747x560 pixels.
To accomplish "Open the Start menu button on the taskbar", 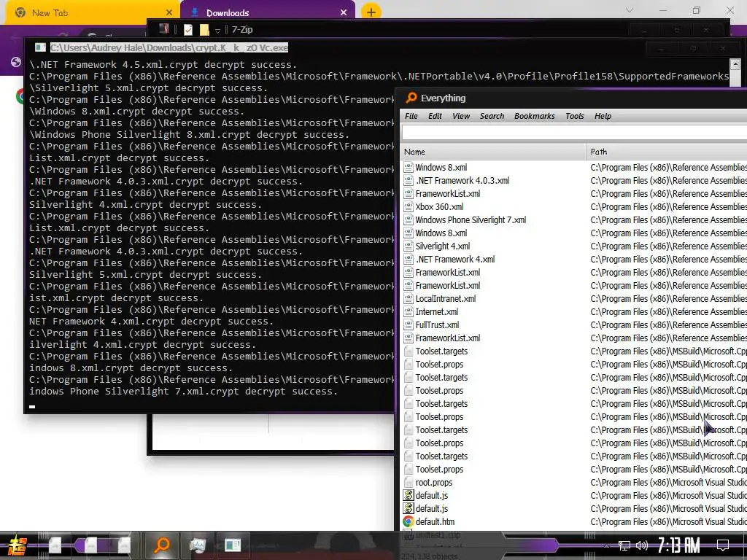I will (18, 545).
